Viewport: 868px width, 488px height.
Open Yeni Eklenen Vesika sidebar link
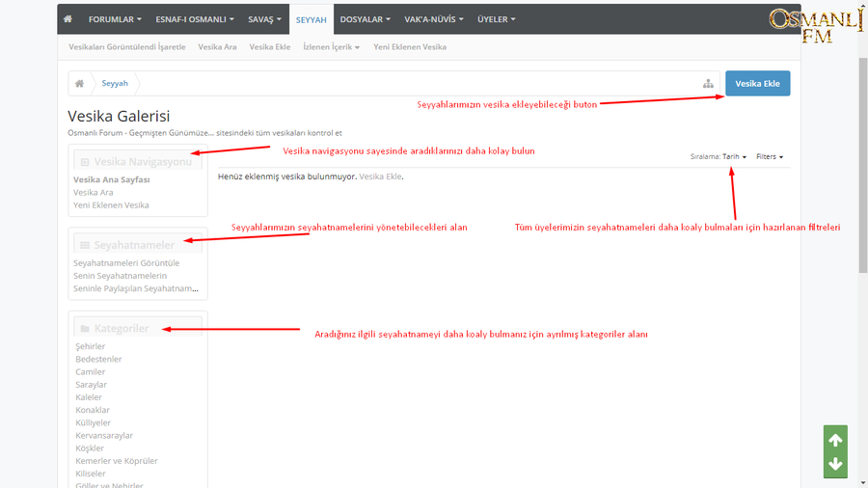pyautogui.click(x=111, y=205)
